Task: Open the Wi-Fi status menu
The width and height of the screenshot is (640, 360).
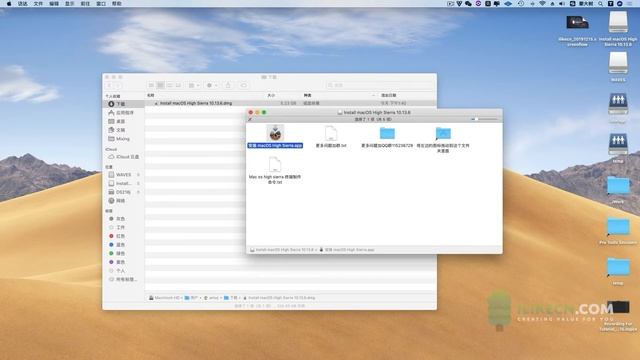Action: tap(542, 4)
